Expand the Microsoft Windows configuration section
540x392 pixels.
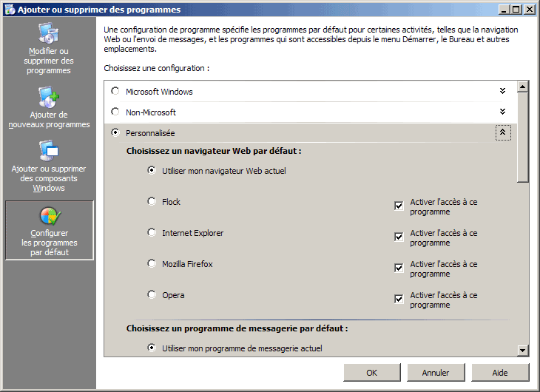[x=502, y=91]
